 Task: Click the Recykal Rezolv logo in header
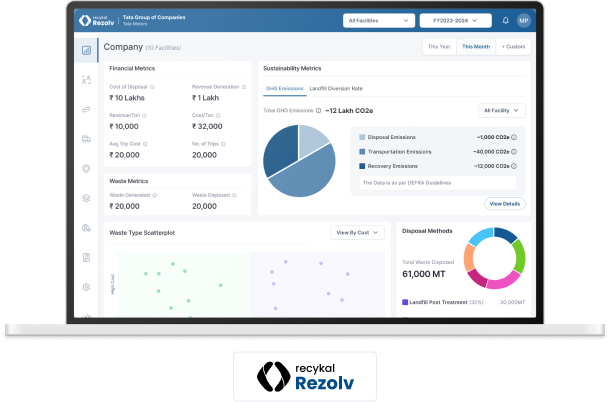click(96, 21)
